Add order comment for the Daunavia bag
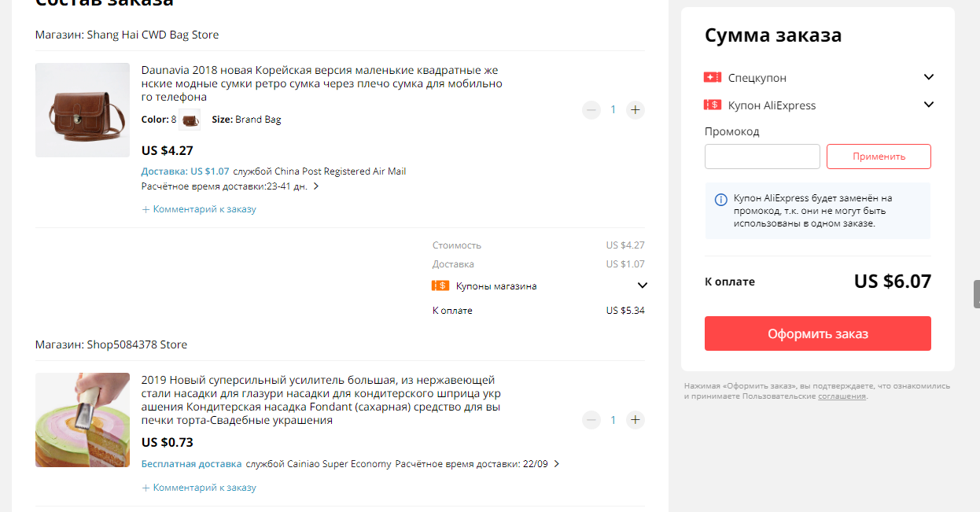The height and width of the screenshot is (512, 980). 199,209
